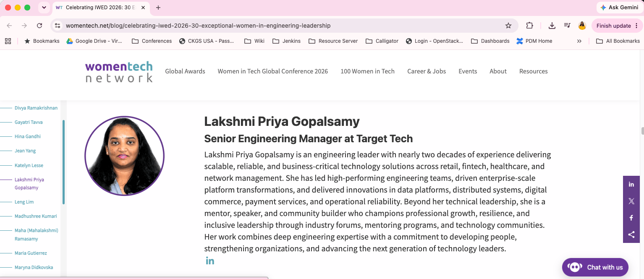Jump to Madhushree Kumari in sidebar
The width and height of the screenshot is (644, 279).
click(x=36, y=216)
